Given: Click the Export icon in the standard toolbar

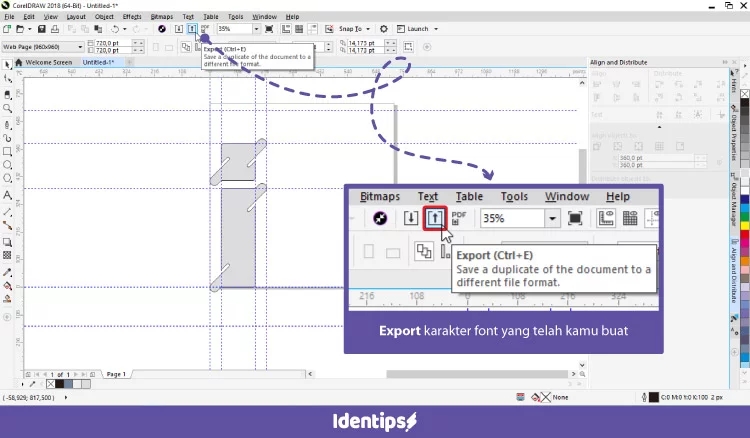Looking at the screenshot, I should coord(192,29).
